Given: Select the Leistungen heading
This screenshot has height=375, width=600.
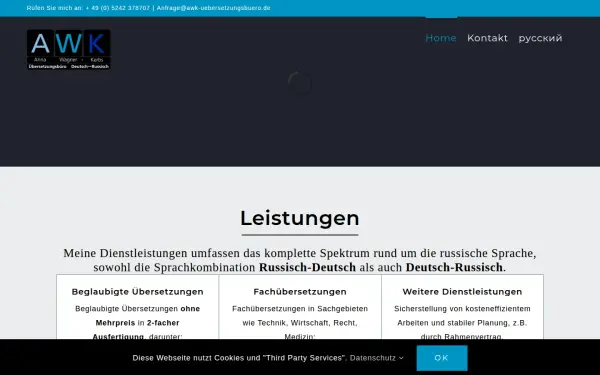Looking at the screenshot, I should pyautogui.click(x=300, y=218).
